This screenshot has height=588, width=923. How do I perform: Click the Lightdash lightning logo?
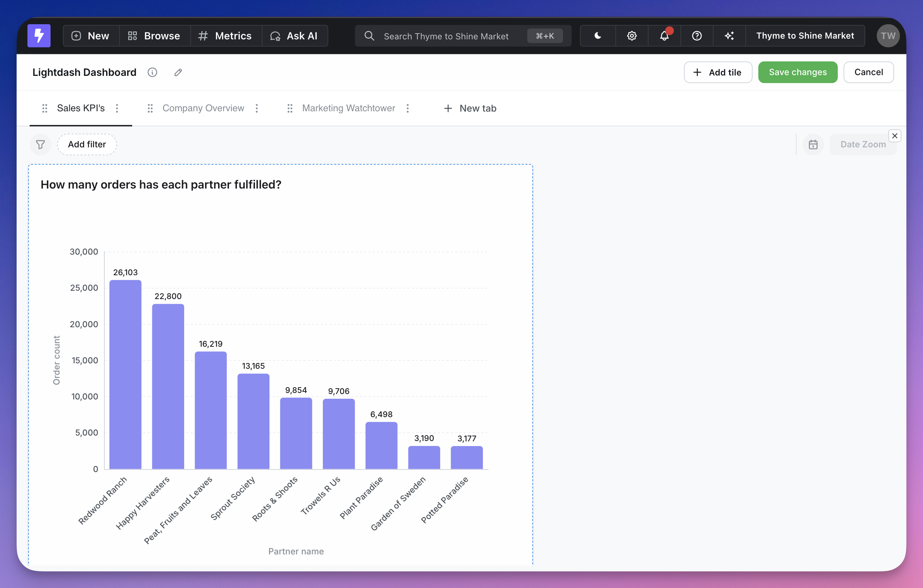39,36
